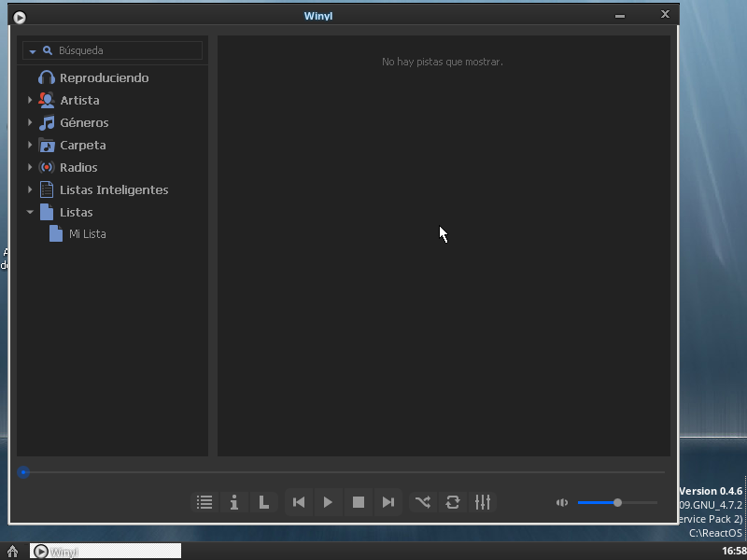Click the magnifier search icon

(48, 50)
